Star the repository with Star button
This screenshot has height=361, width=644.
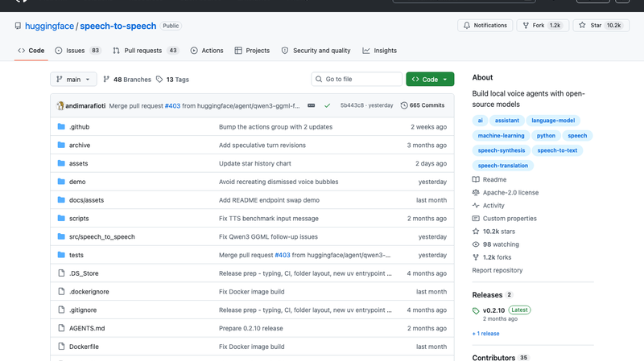(x=601, y=26)
